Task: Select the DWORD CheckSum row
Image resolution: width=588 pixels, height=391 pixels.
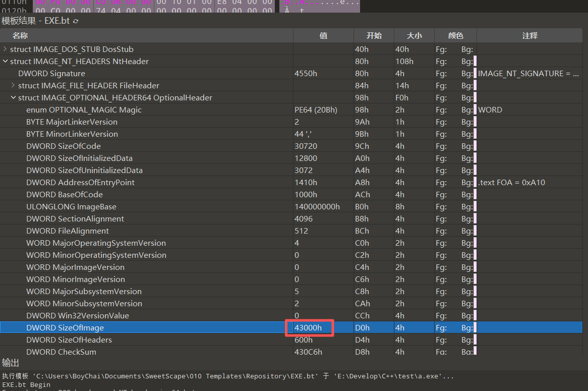Action: (61, 352)
